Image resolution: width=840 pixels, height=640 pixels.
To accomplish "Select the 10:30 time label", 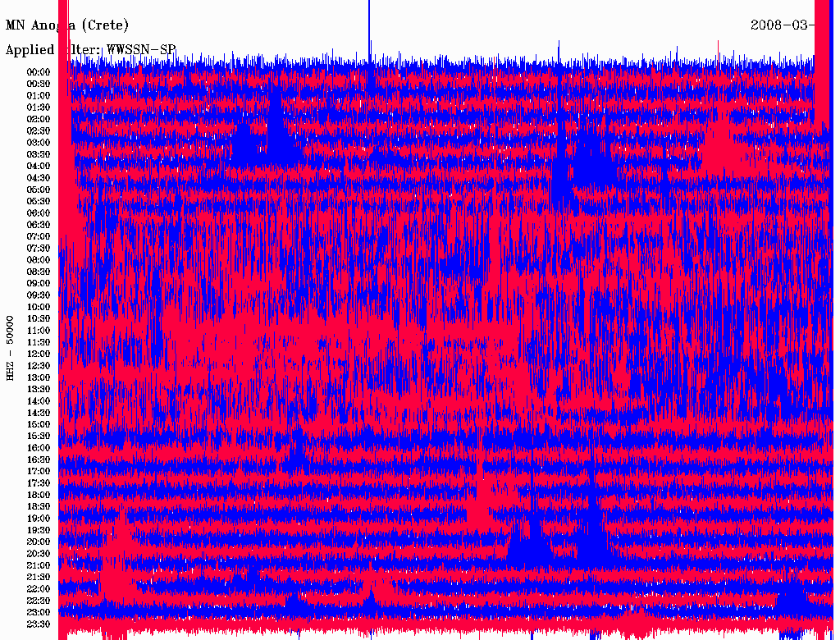I will (39, 319).
